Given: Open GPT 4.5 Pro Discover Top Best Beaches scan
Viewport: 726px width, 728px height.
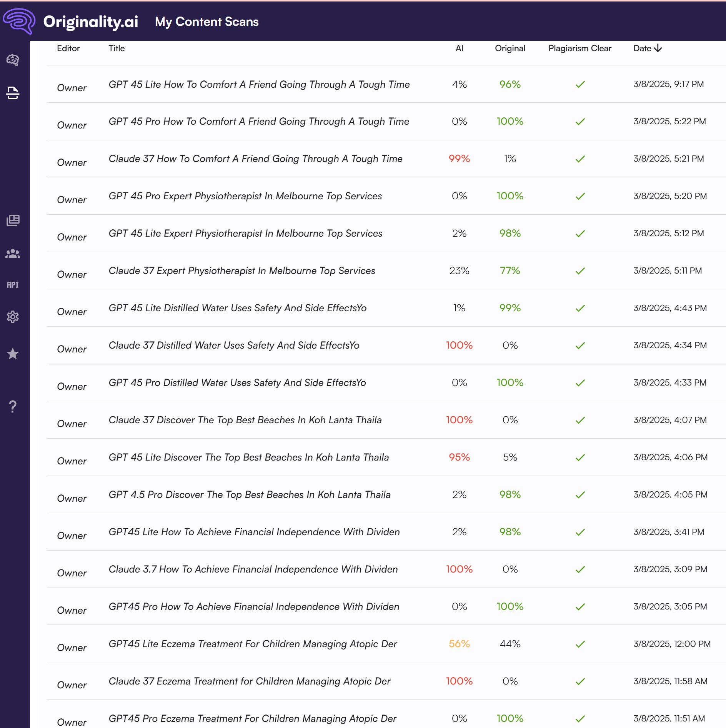Looking at the screenshot, I should coord(250,494).
